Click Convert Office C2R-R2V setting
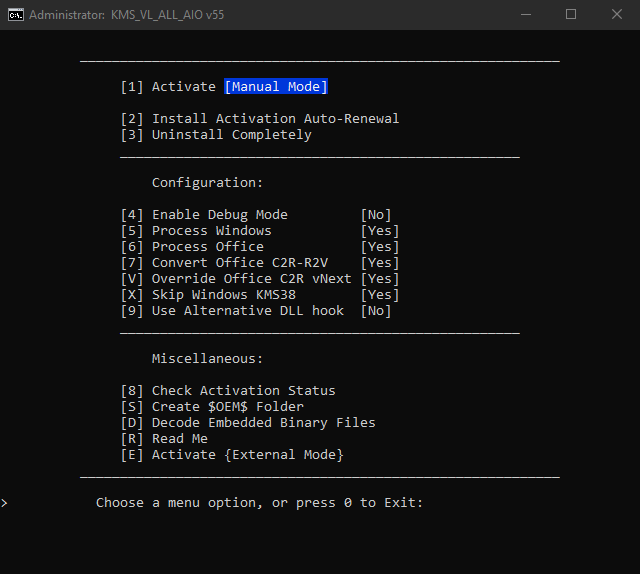 [260, 263]
